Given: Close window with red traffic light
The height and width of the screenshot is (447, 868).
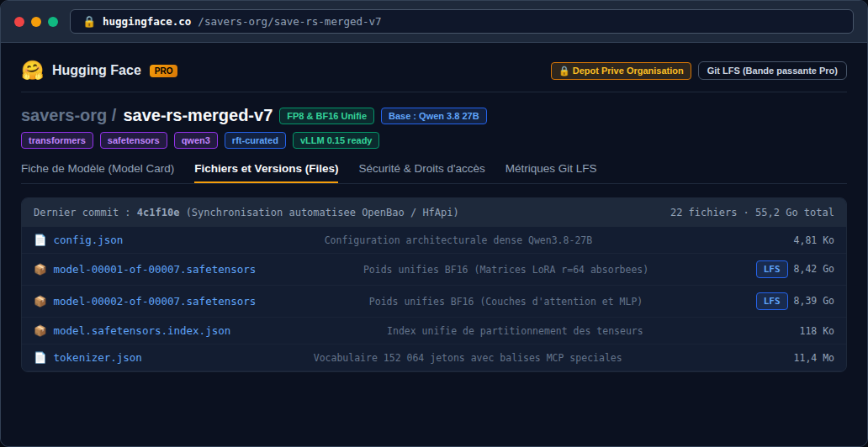Looking at the screenshot, I should click(x=19, y=22).
